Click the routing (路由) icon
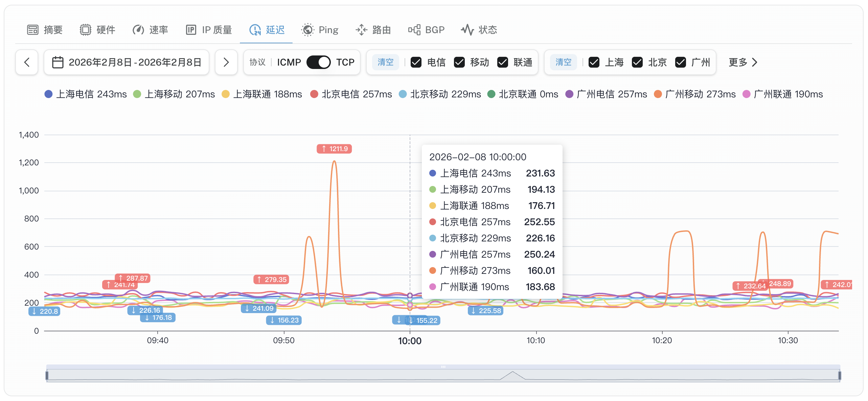 pyautogui.click(x=361, y=30)
